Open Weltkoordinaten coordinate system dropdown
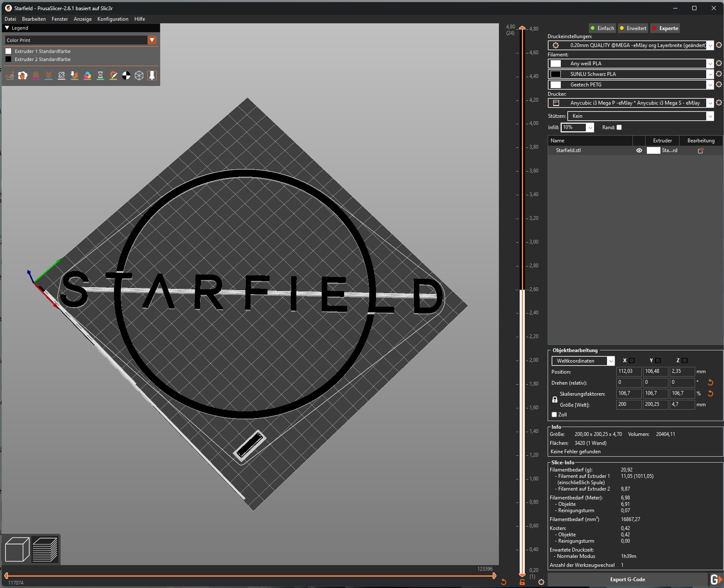Image resolution: width=724 pixels, height=588 pixels. pos(611,361)
